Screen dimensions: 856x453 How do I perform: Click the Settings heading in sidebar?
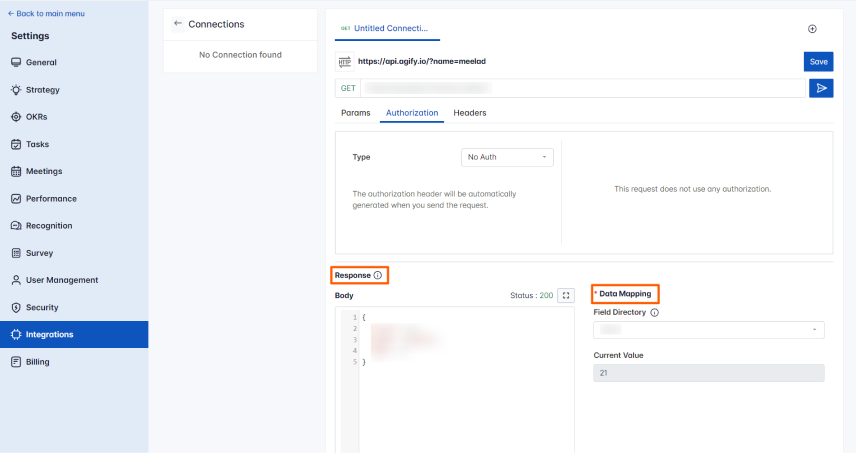tap(30, 36)
